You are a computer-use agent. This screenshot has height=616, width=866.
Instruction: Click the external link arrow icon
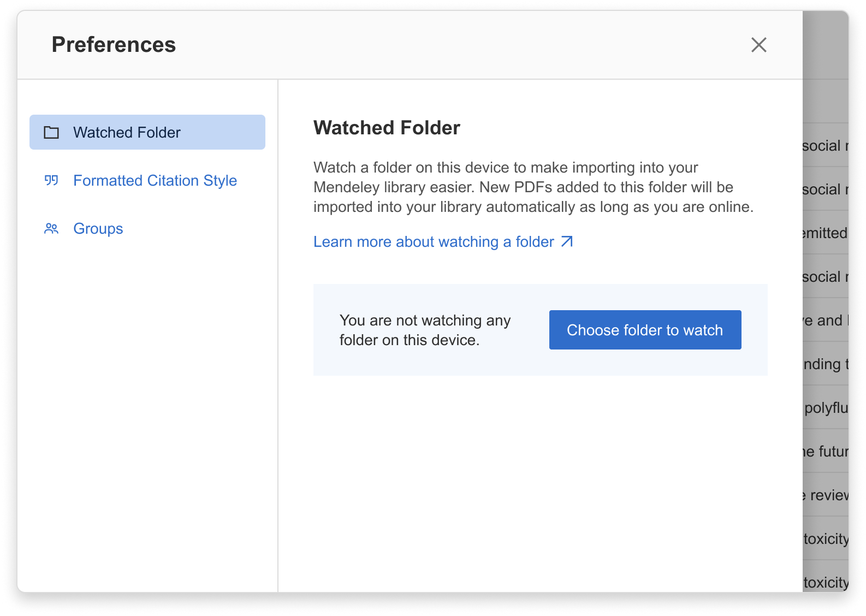tap(567, 241)
